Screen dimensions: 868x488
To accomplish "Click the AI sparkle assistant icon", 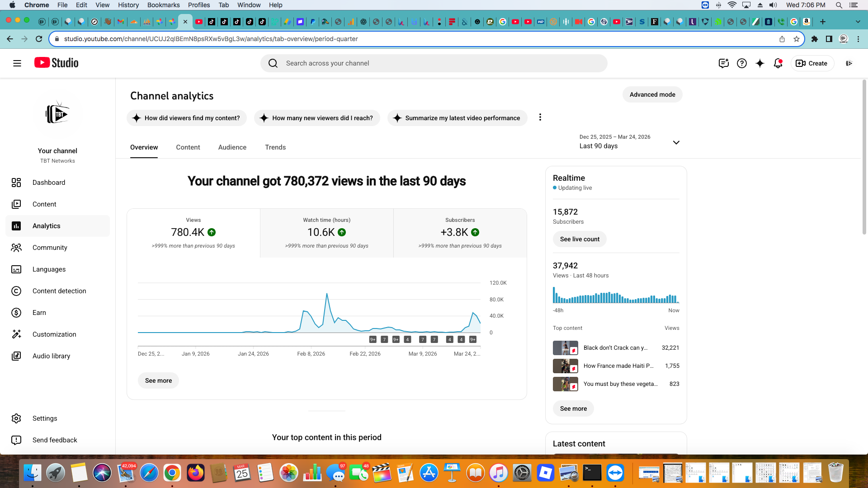I will pos(759,63).
